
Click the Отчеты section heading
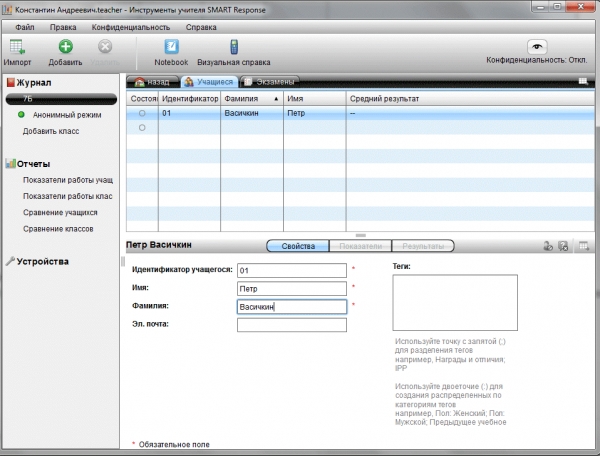(x=33, y=164)
